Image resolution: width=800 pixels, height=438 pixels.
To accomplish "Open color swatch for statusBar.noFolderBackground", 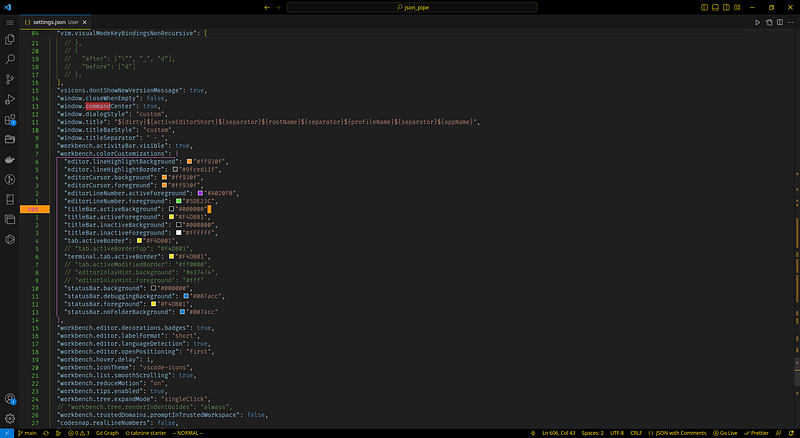I will (x=182, y=312).
